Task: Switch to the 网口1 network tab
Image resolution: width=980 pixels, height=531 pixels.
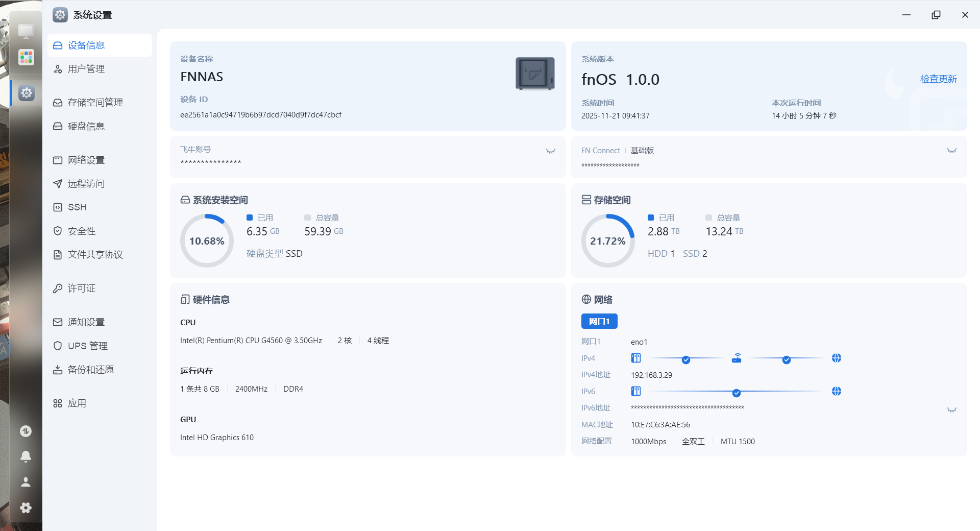Action: [x=599, y=322]
